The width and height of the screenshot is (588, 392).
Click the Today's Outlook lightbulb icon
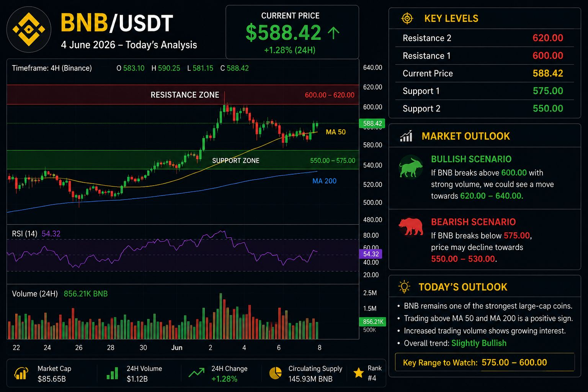tap(404, 287)
